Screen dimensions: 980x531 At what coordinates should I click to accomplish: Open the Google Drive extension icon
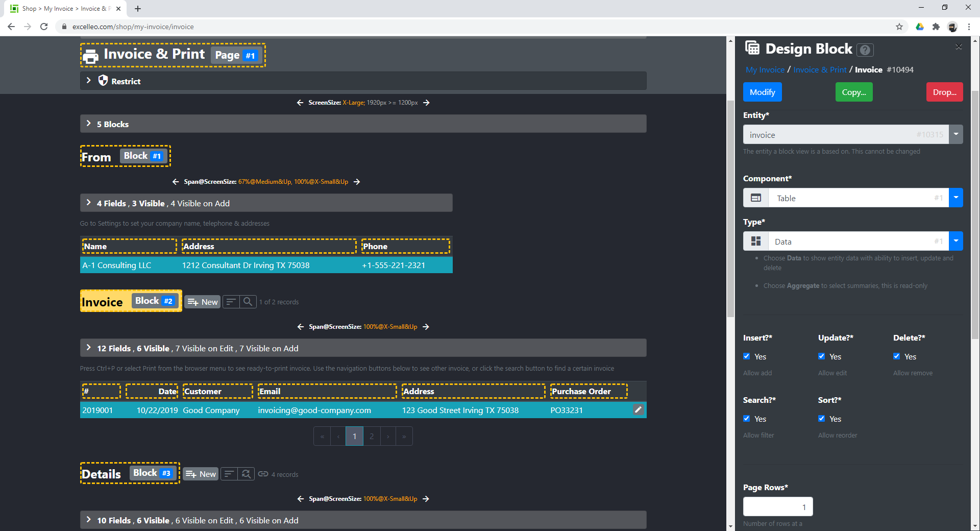point(920,27)
